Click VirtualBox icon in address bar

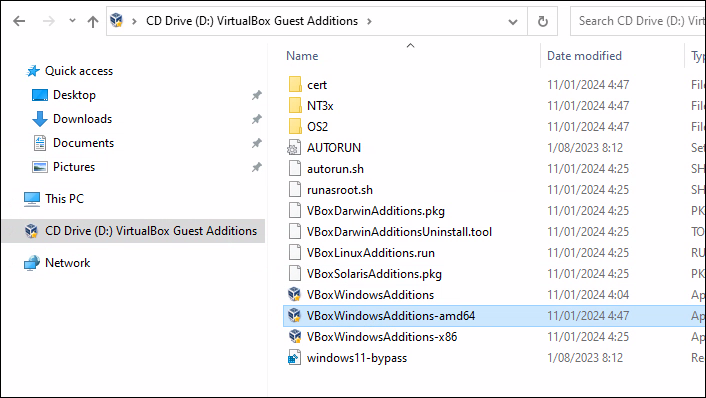pos(117,20)
